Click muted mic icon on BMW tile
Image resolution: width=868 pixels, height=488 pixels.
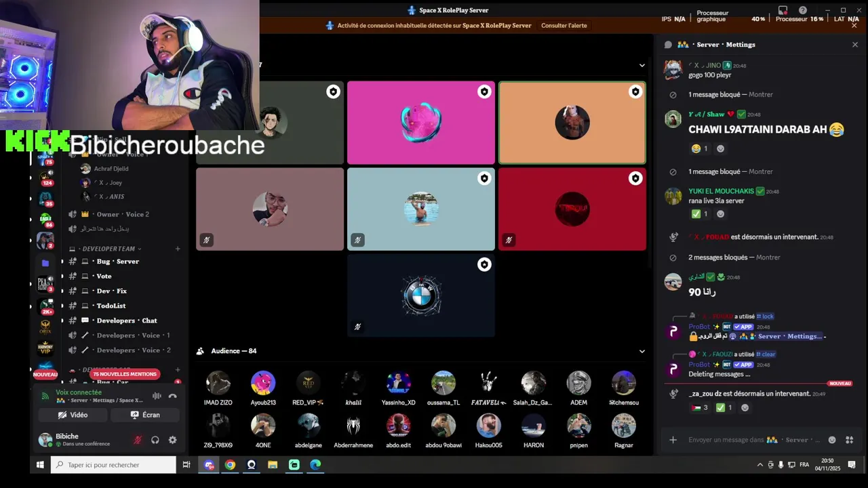pos(357,327)
